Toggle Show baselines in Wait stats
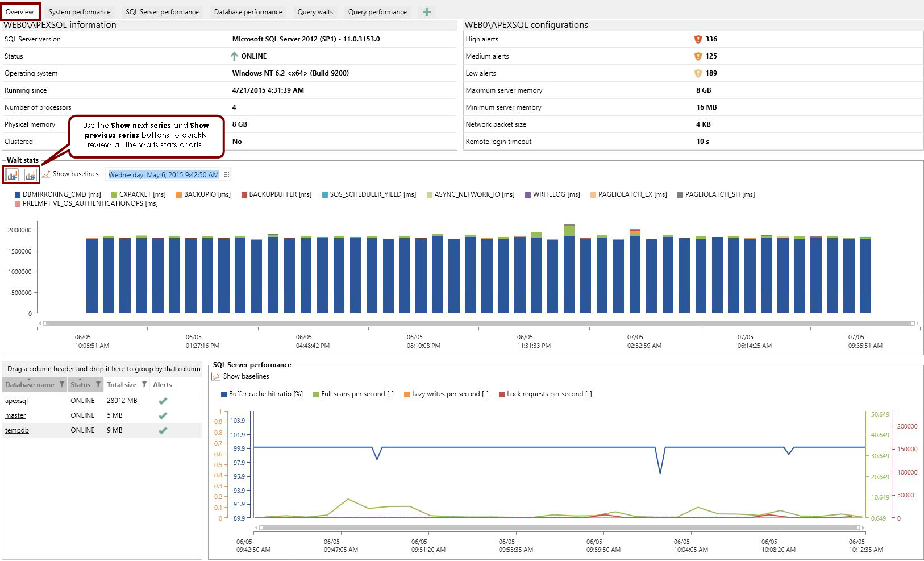924x561 pixels. point(70,174)
